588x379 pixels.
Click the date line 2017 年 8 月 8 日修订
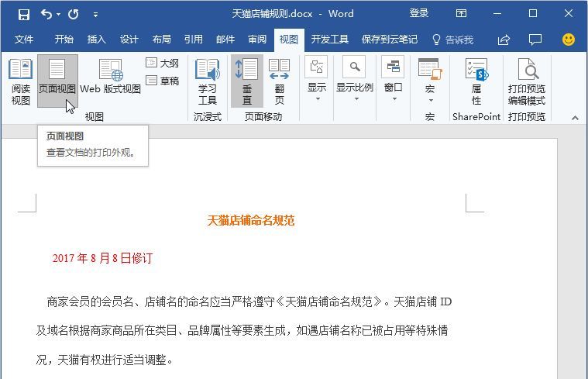[x=102, y=258]
